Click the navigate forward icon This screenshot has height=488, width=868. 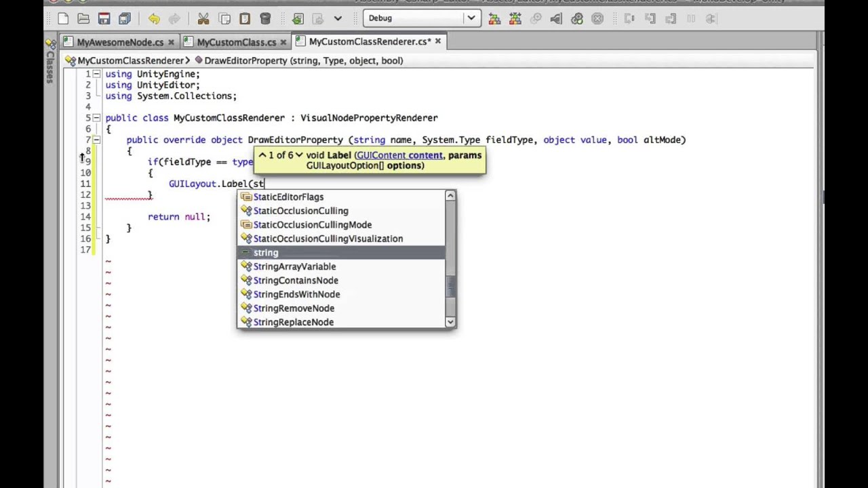pos(318,18)
